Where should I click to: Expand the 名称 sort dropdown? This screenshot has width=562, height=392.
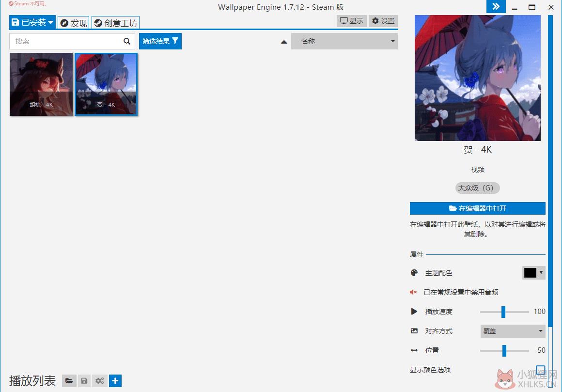tap(344, 41)
